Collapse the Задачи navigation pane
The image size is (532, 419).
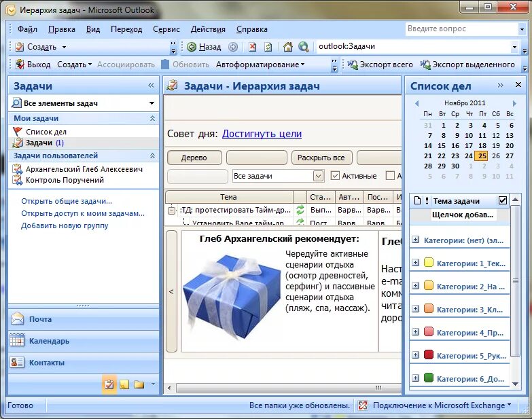point(151,86)
